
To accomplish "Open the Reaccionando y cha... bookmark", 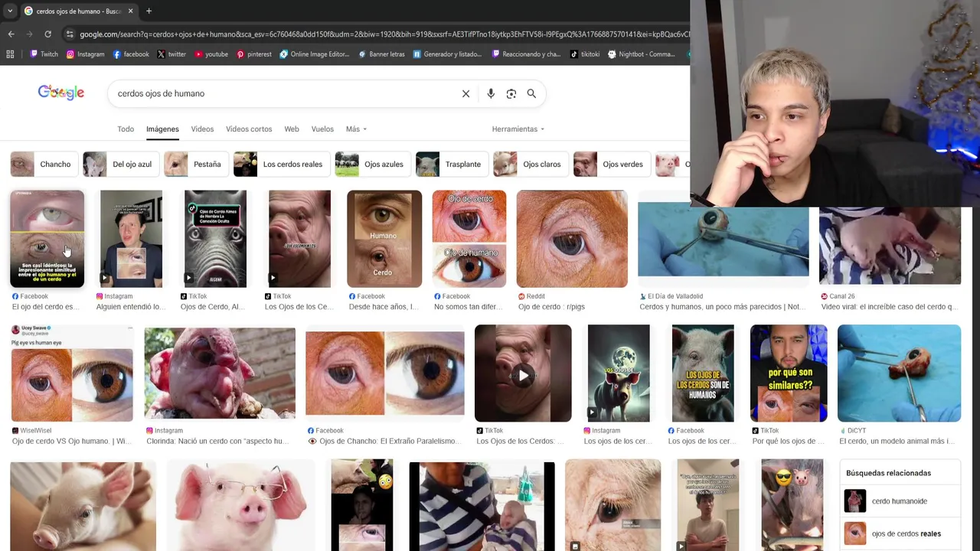I will coord(526,54).
